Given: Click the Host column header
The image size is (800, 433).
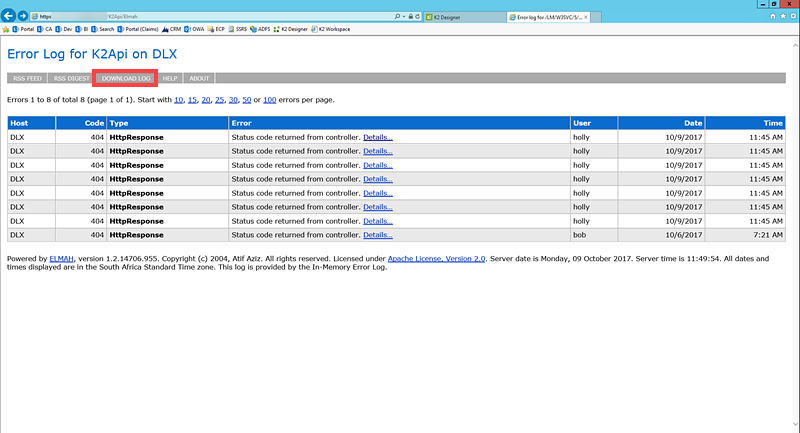Looking at the screenshot, I should [x=31, y=123].
